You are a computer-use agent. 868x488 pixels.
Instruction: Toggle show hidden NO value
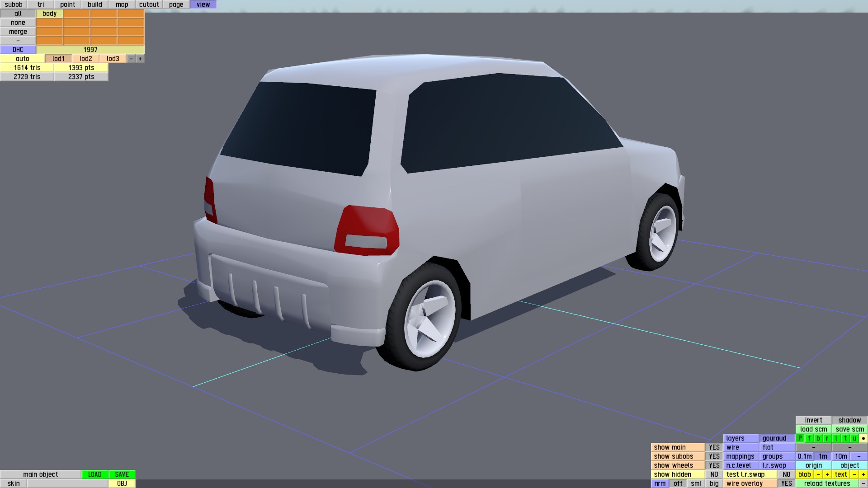[x=714, y=474]
